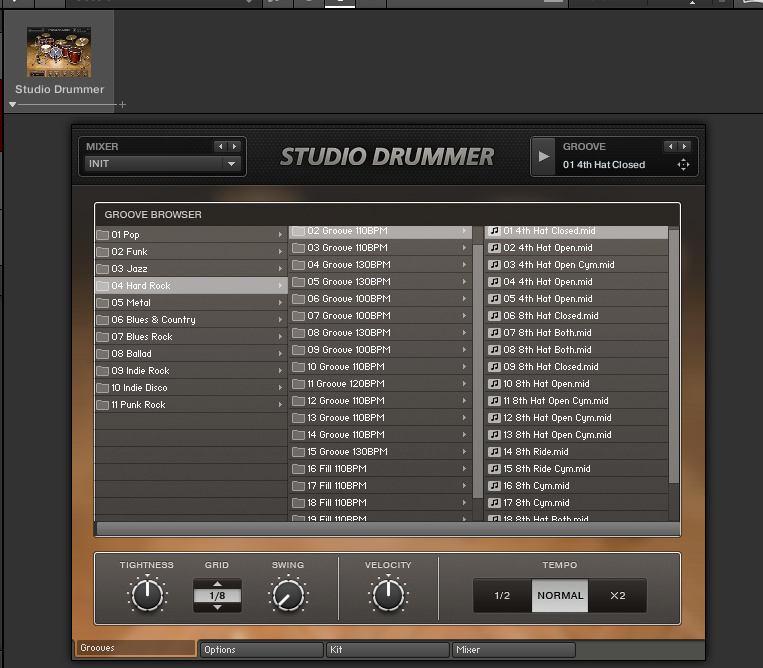Click the groove files list vertical scrollbar
The image size is (763, 668).
tap(674, 356)
